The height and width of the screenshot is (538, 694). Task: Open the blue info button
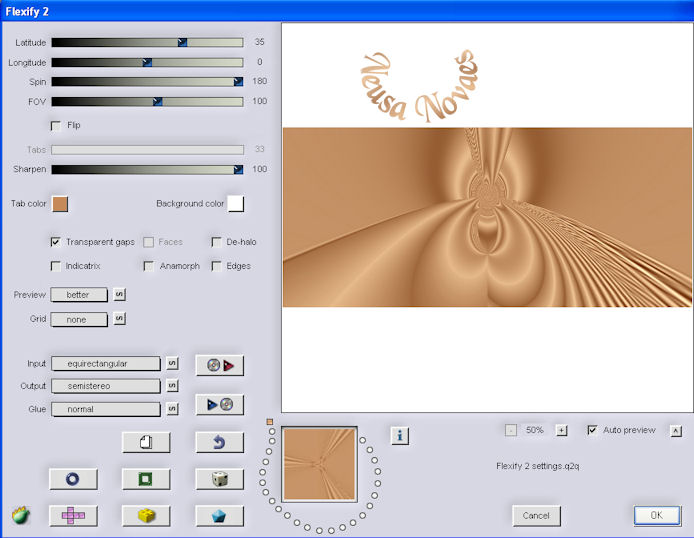tap(400, 436)
